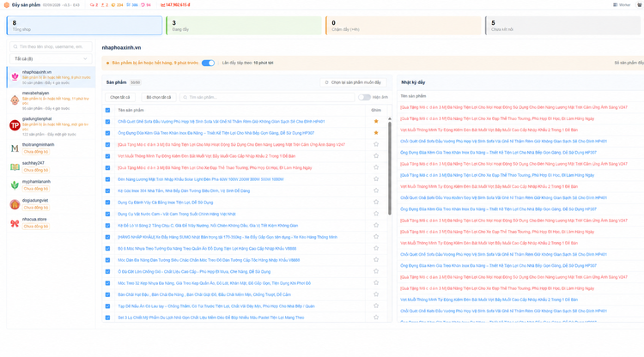Toggle the Hiện ảnh switch
Viewport: 644px width, 357px height.
tap(364, 97)
